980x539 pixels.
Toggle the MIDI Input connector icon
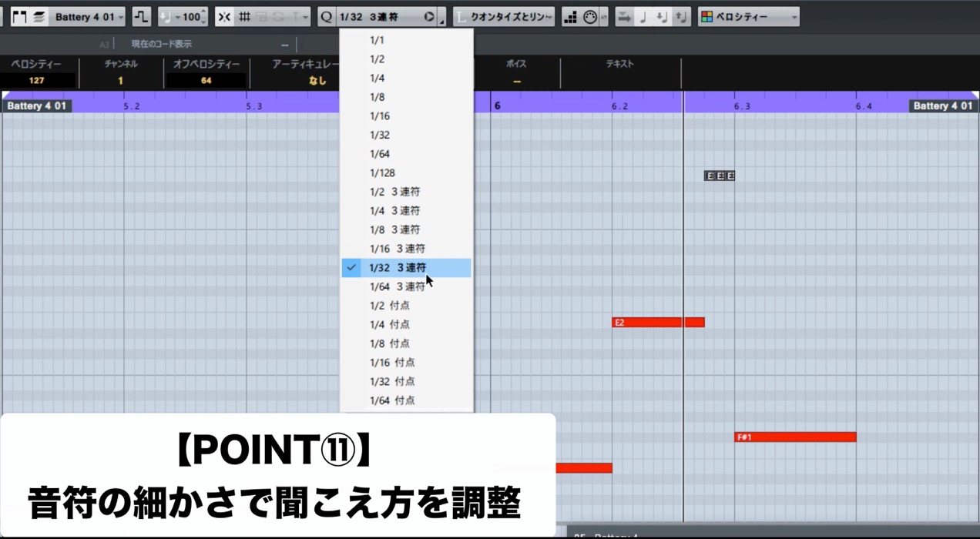pos(590,16)
